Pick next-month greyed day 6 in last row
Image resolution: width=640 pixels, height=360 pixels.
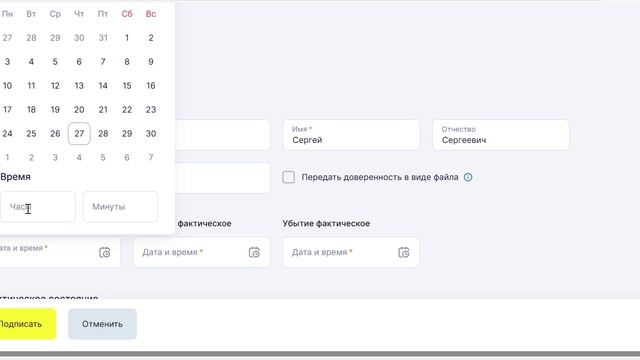[x=127, y=158]
